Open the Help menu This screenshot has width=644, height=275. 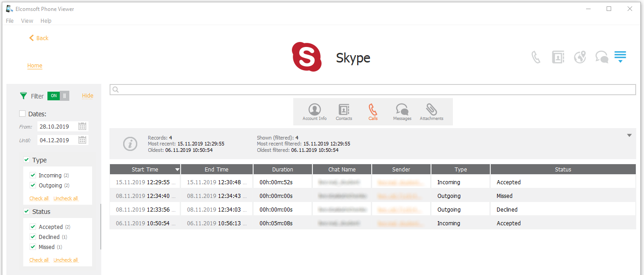click(46, 21)
